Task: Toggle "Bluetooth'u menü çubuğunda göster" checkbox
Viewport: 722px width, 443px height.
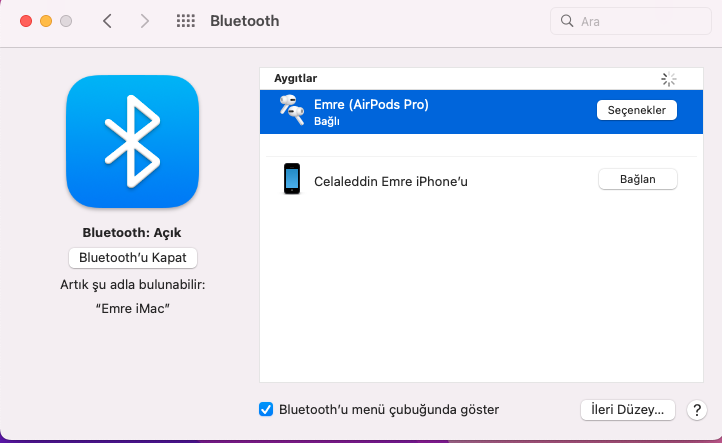Action: pos(266,409)
